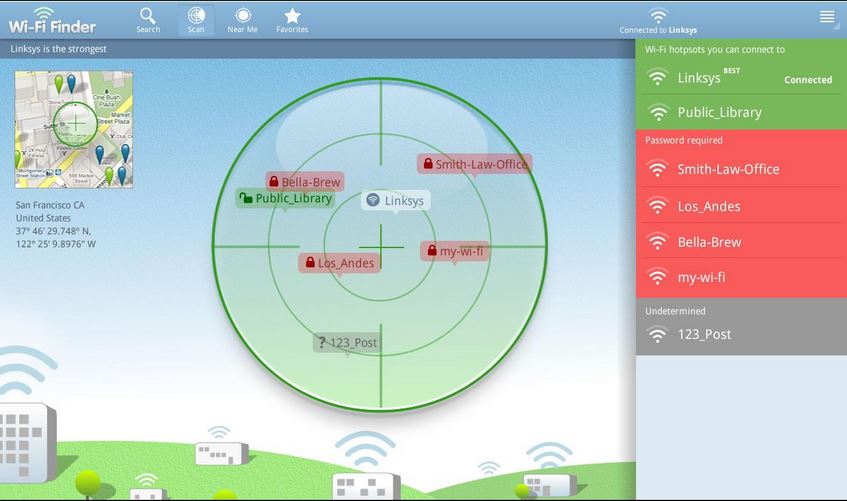Click the Wi-Fi icon beside Bella-Brew
Image resolution: width=847 pixels, height=501 pixels.
click(x=657, y=242)
